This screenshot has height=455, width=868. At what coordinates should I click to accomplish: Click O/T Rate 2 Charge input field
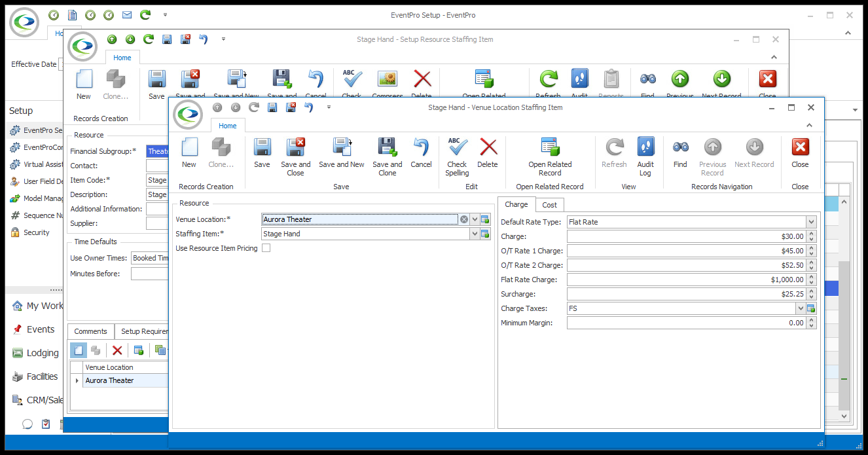point(687,265)
